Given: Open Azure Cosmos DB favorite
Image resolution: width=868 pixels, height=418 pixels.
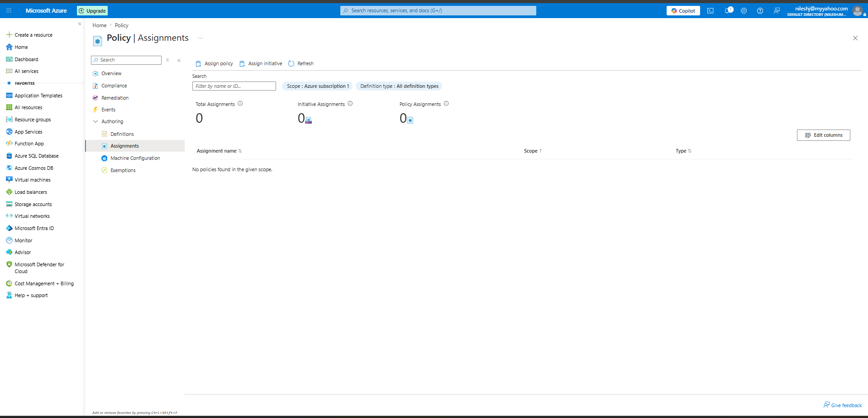Looking at the screenshot, I should [29, 168].
